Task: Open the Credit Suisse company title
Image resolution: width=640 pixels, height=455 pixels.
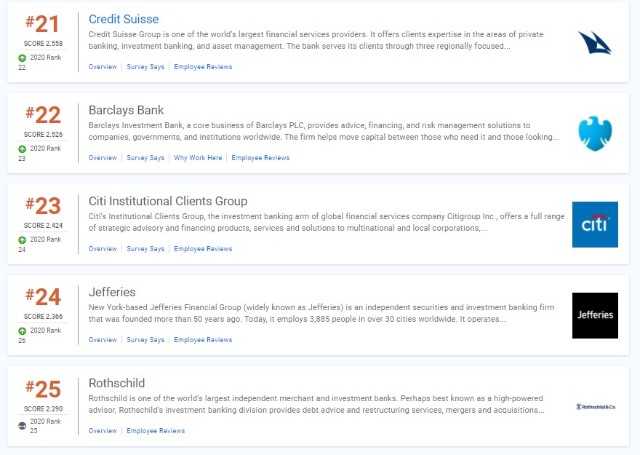Action: coord(123,19)
